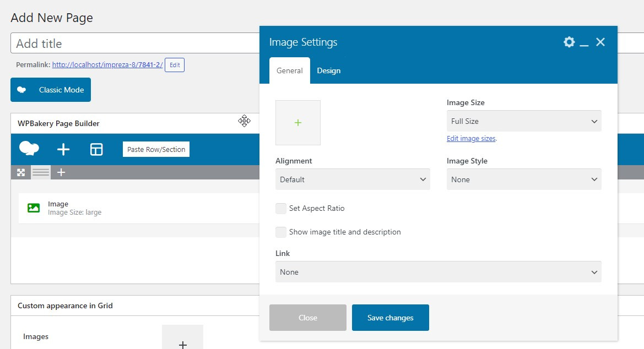Click the WPBakery cloud logo icon in toolbar

pos(29,148)
